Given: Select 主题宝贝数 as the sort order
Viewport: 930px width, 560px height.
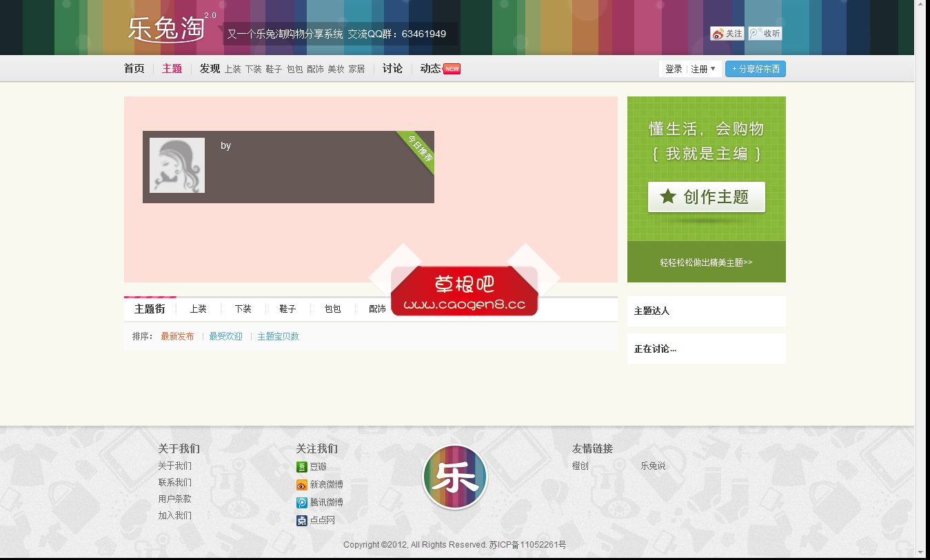Looking at the screenshot, I should pos(277,335).
